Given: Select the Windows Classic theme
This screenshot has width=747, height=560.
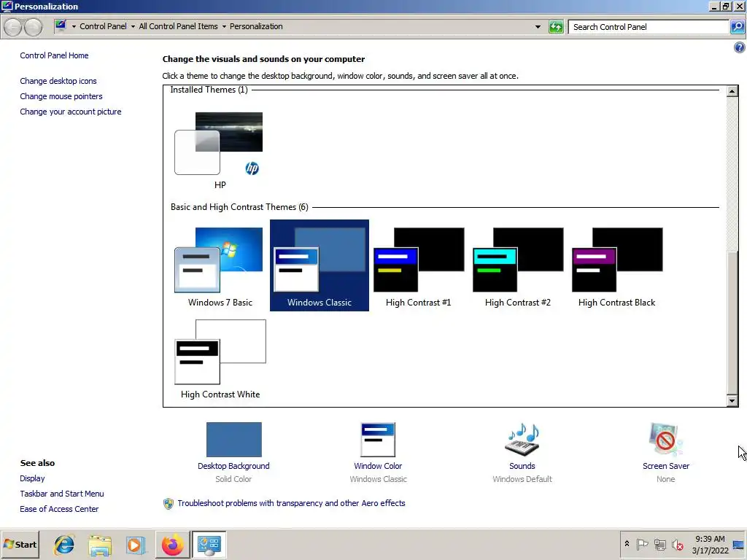Looking at the screenshot, I should pyautogui.click(x=320, y=265).
